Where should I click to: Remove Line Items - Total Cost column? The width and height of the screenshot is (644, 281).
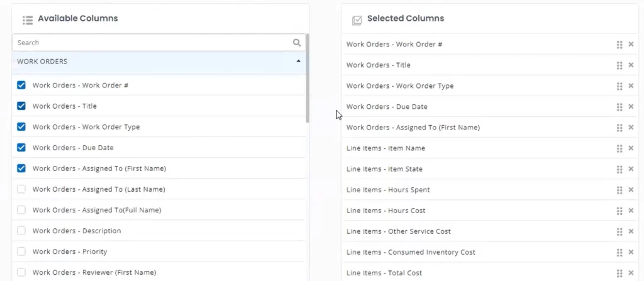631,273
